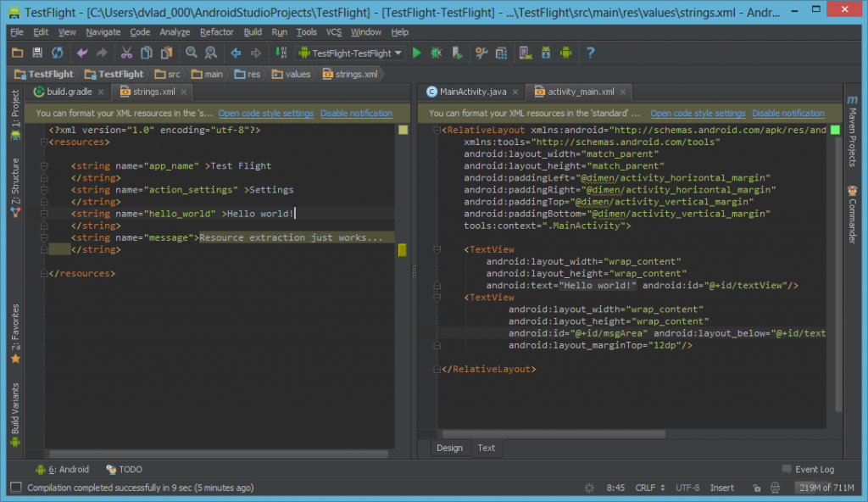Click the Hector inspector icon in status bar
The height and width of the screenshot is (502, 868).
tap(775, 488)
